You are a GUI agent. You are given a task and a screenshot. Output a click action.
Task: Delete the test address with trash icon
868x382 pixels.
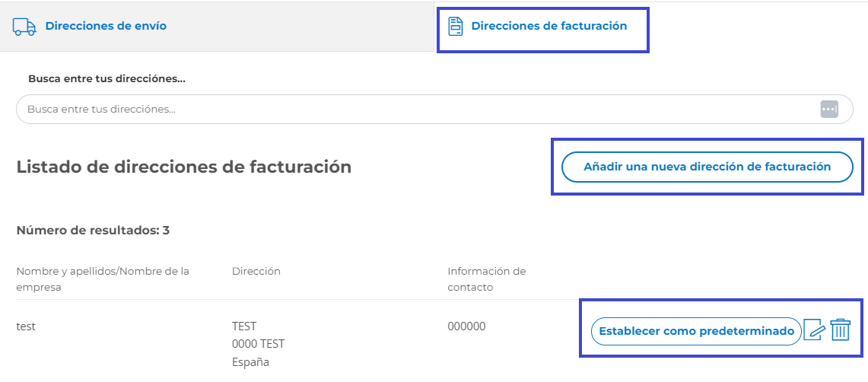(x=841, y=330)
